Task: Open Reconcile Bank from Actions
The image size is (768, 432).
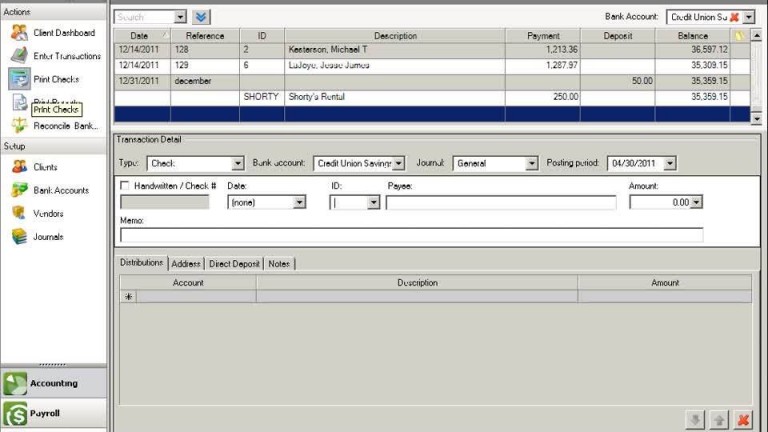Action: (x=19, y=125)
